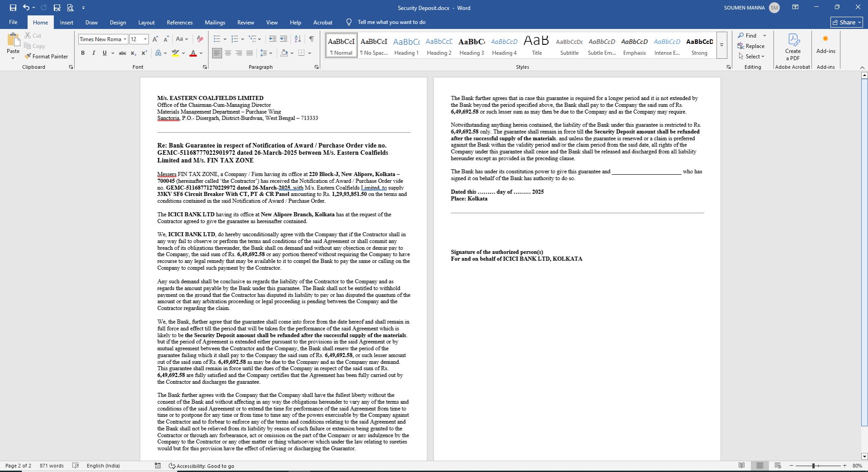
Task: Apply the red font color
Action: pyautogui.click(x=193, y=53)
